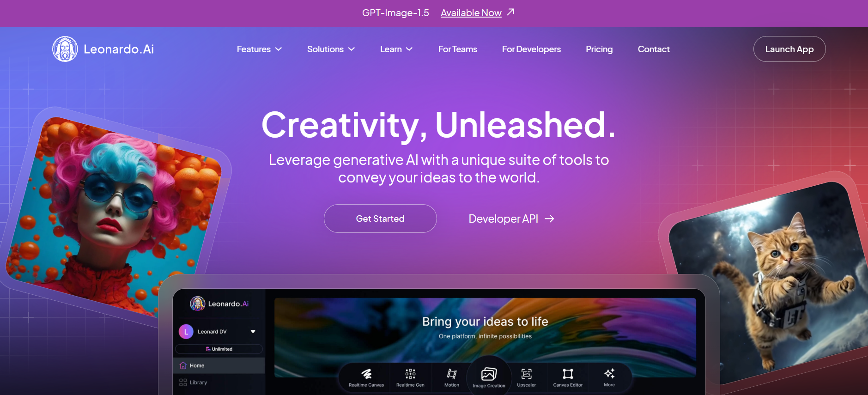
Task: Open the Realtime Gen tool icon
Action: (410, 374)
